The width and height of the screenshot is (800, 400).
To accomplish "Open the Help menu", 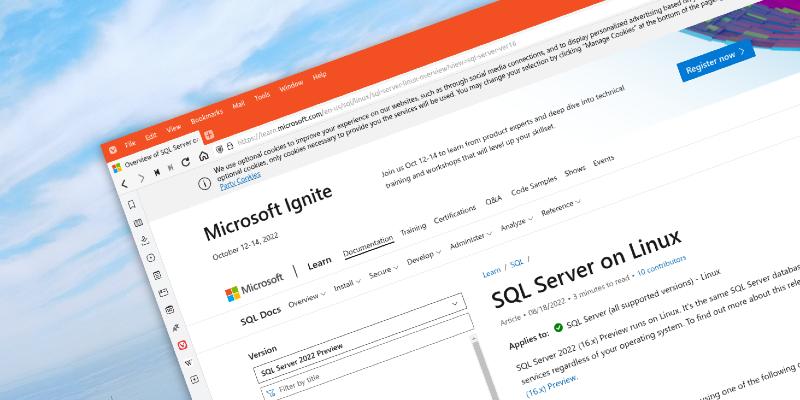I will (x=319, y=76).
